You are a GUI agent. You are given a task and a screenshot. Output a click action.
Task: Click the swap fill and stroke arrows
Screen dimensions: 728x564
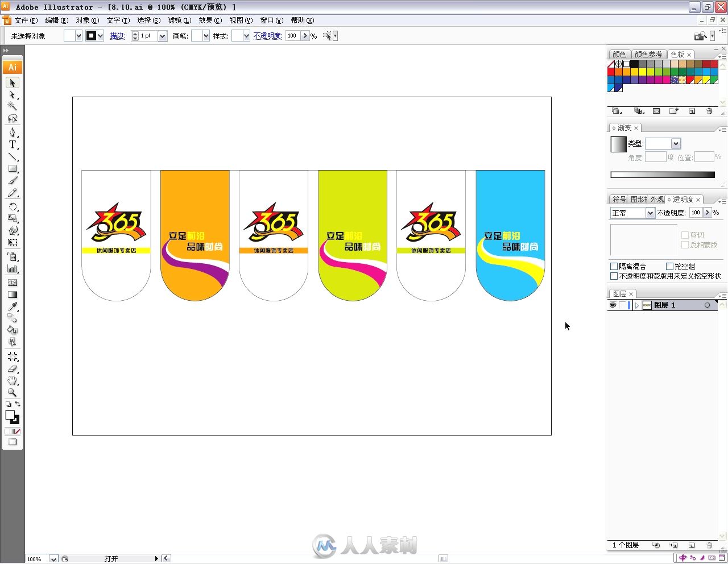coord(18,404)
